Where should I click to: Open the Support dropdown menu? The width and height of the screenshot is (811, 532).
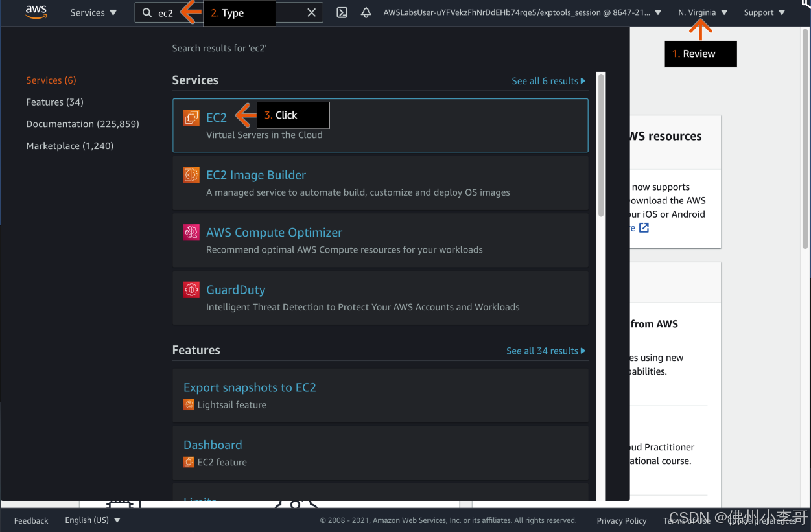pos(764,12)
